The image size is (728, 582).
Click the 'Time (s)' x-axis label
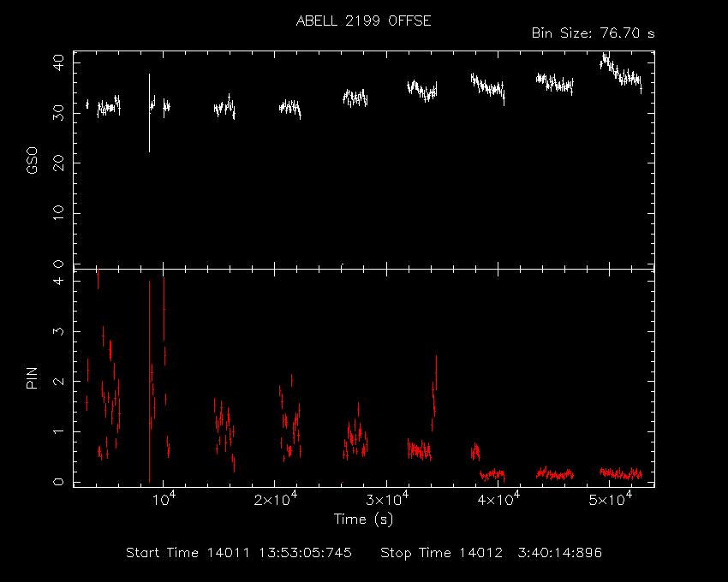point(363,519)
